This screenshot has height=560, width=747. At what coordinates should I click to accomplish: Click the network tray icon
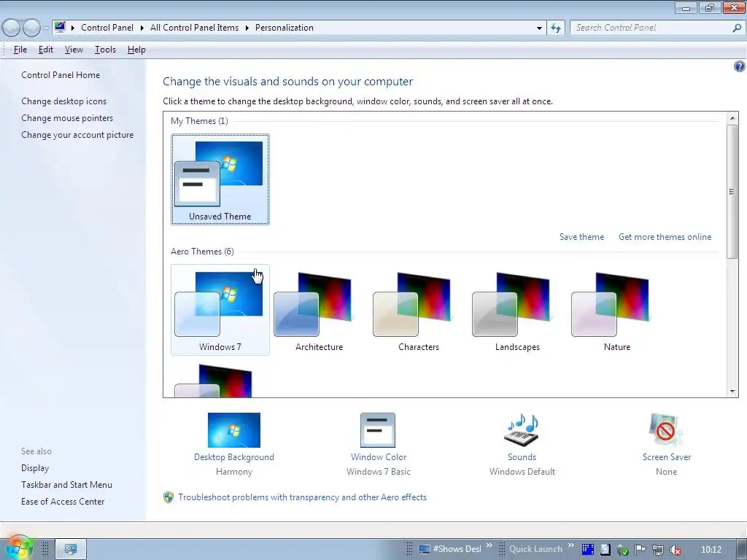coord(658,550)
